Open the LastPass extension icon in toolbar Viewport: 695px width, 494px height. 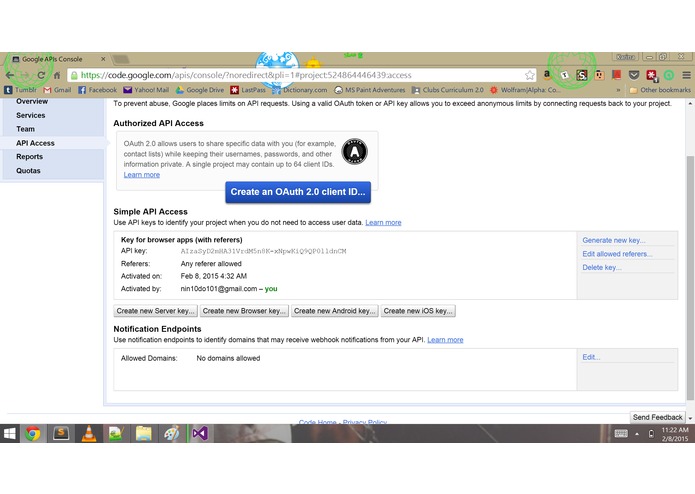pos(652,75)
